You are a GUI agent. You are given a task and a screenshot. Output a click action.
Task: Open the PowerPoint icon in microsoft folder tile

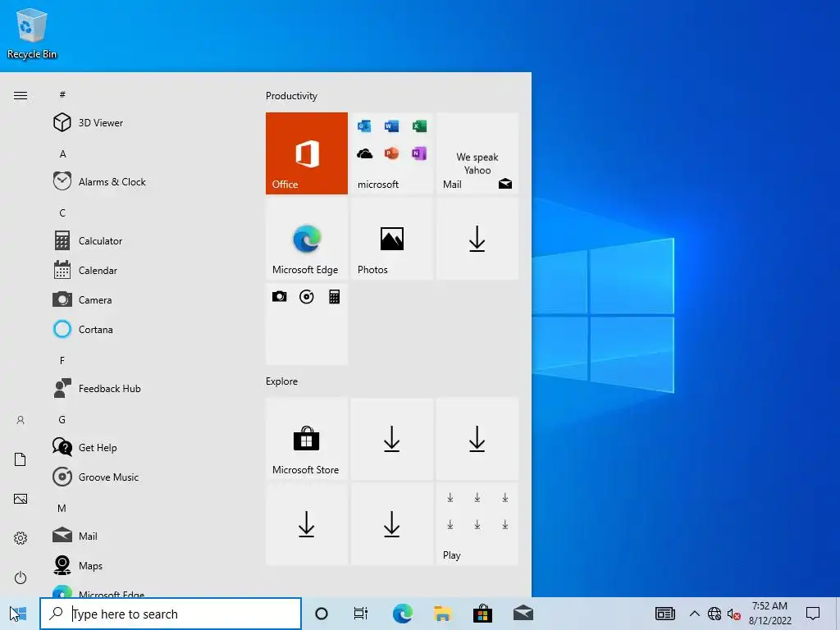(391, 153)
